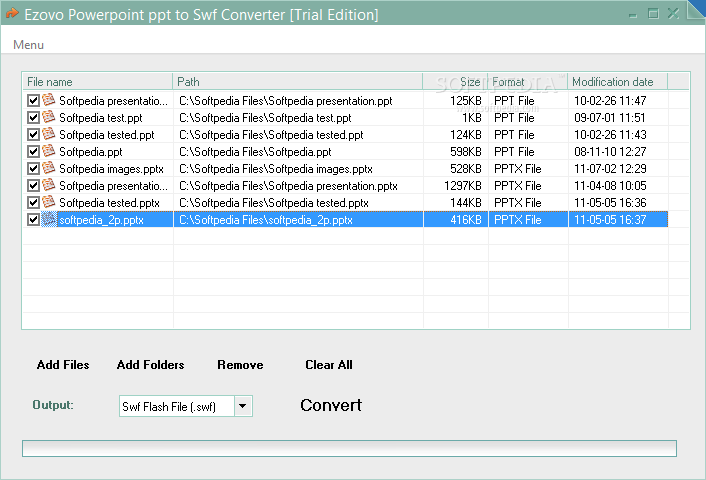Uncheck the Softpedia presentation.ppt checkbox
The image size is (706, 480).
(x=34, y=101)
